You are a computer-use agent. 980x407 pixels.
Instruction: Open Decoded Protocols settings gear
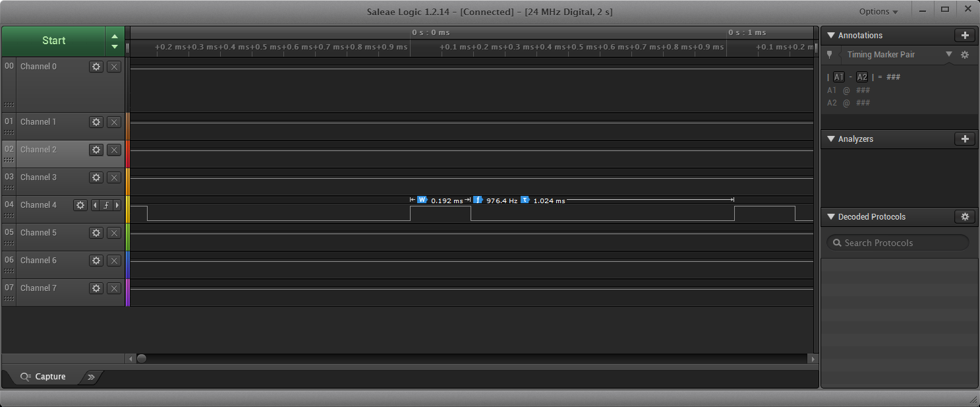tap(965, 217)
